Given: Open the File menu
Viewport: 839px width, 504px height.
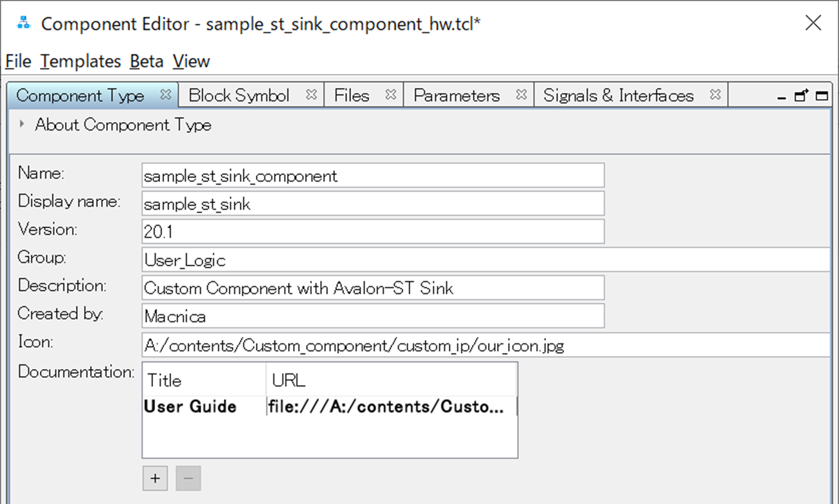Looking at the screenshot, I should pos(18,62).
